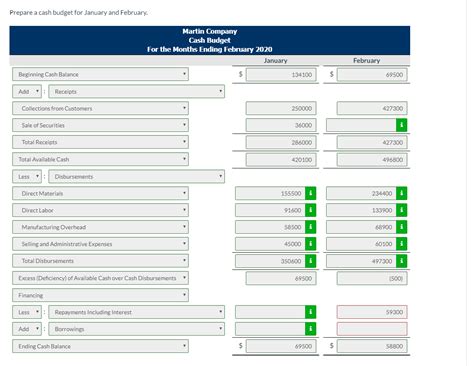
Task: Click info icon beside February Total Disbursements
Action: [x=401, y=261]
